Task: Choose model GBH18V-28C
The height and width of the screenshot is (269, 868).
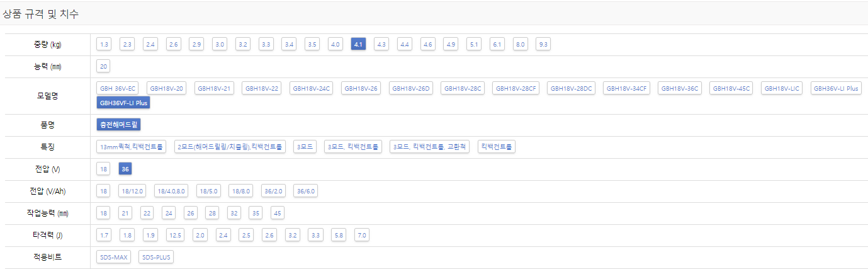Action: (x=463, y=88)
